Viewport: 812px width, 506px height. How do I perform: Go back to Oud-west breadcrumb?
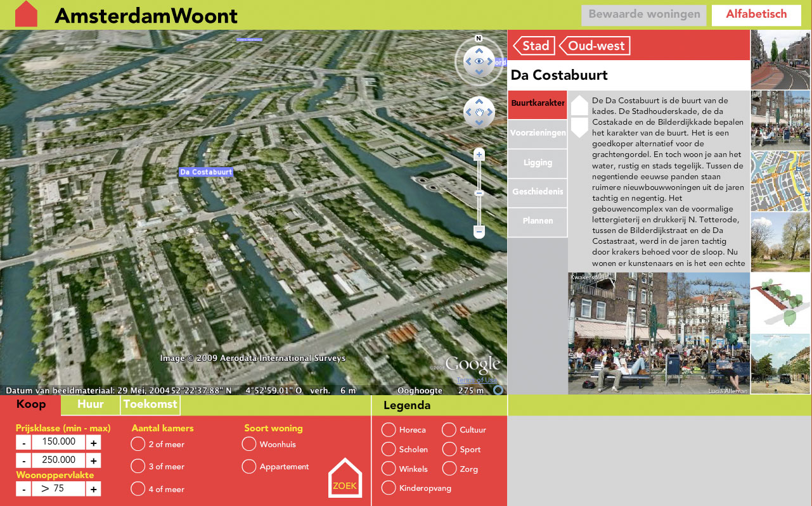pyautogui.click(x=595, y=46)
